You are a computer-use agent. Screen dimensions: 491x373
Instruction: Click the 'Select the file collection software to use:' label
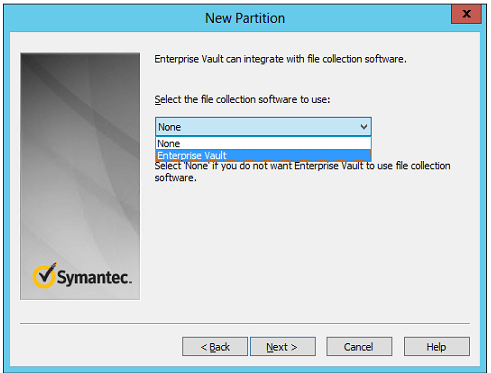pos(242,99)
